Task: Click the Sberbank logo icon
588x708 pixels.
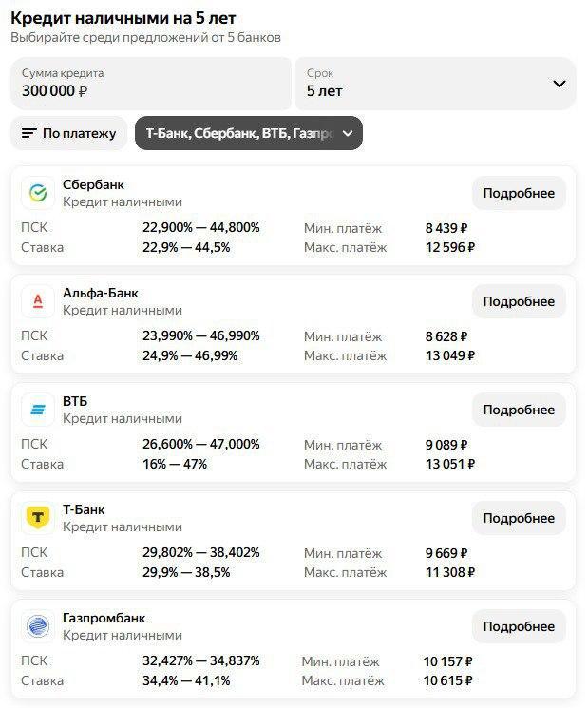Action: pyautogui.click(x=38, y=193)
